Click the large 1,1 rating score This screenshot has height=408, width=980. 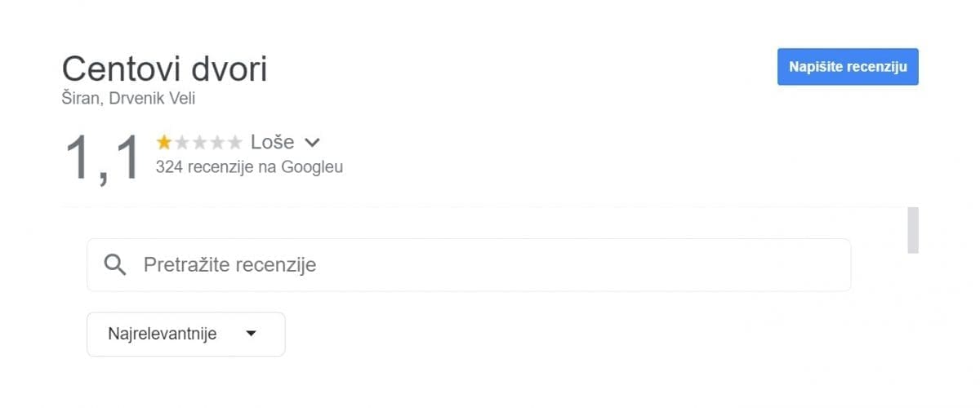pyautogui.click(x=104, y=157)
